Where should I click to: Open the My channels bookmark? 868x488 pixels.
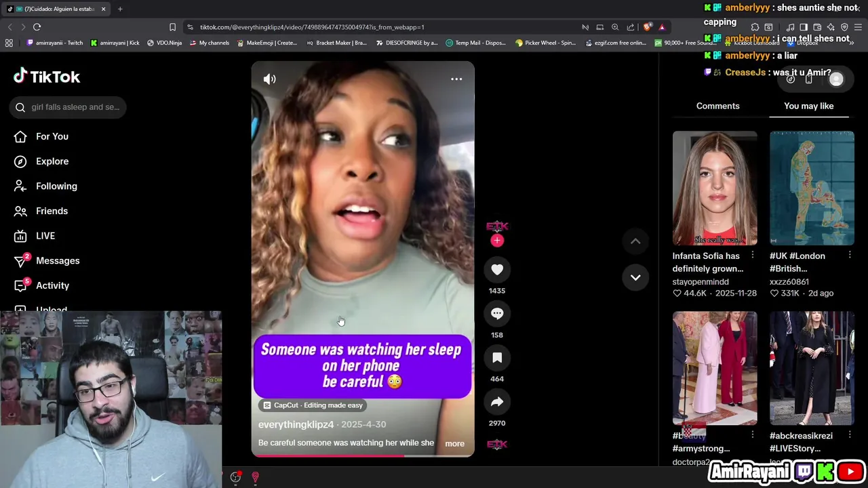(209, 43)
